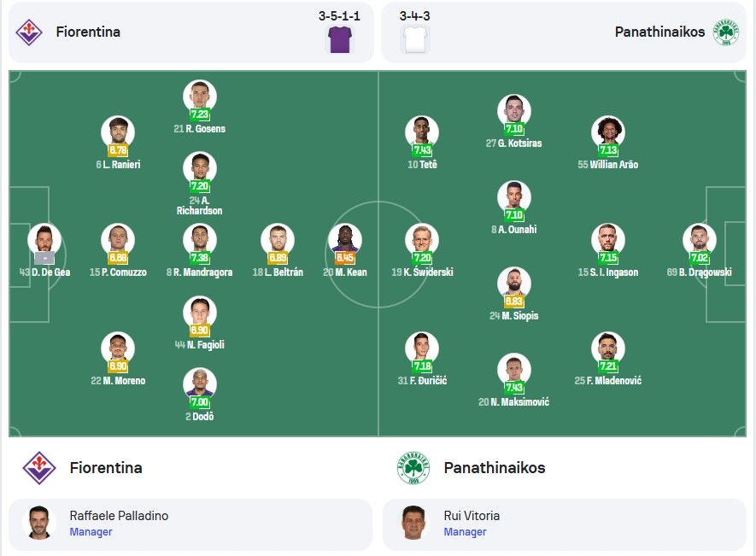Click Fiorentina crest above manager section

coord(39,468)
